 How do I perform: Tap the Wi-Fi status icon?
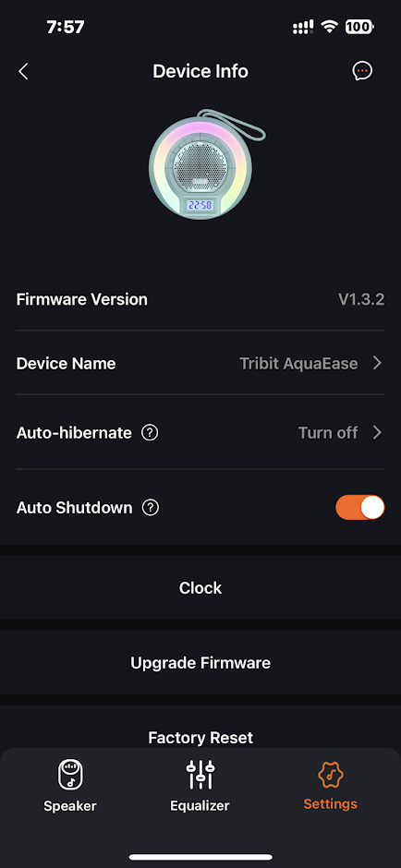click(330, 27)
